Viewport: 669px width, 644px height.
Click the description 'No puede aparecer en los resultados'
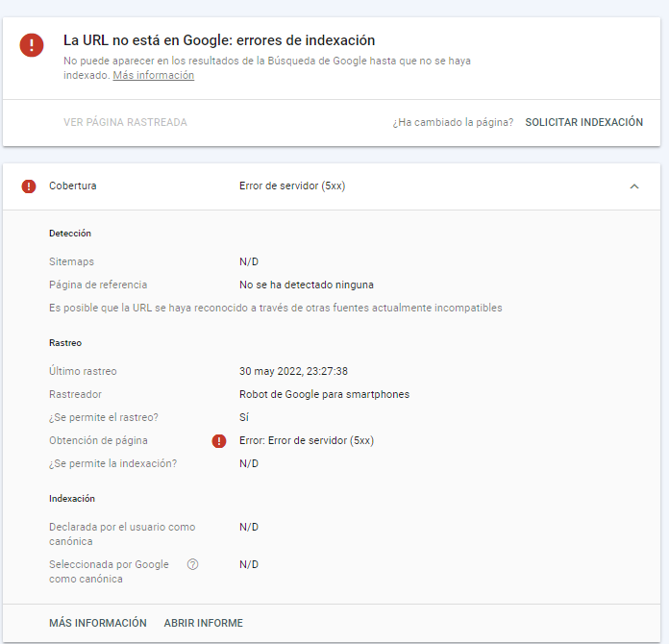click(267, 68)
